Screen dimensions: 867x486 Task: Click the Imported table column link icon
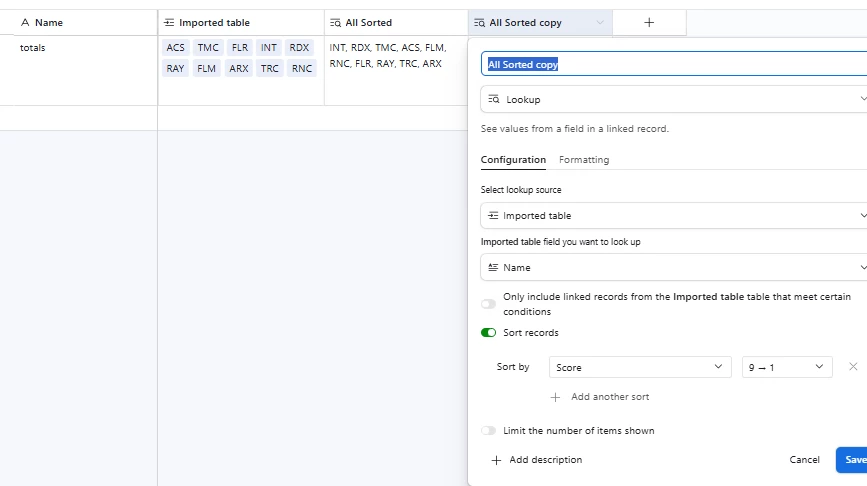(x=169, y=23)
